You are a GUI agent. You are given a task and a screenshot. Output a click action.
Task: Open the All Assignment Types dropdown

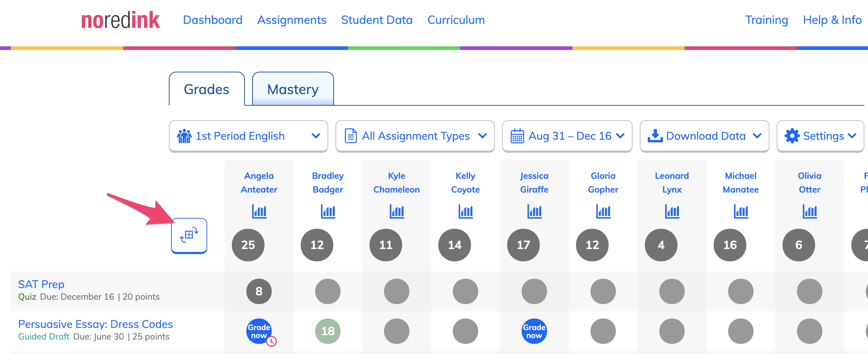point(415,136)
